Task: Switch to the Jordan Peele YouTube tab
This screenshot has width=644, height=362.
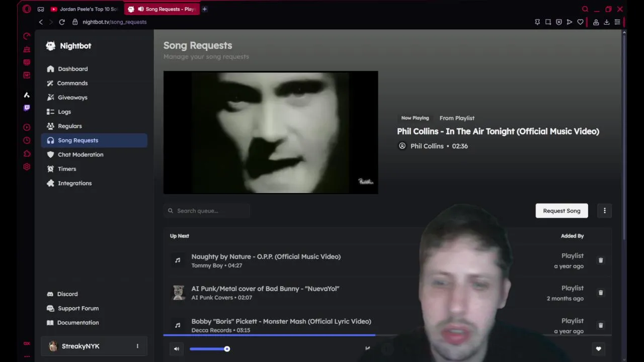Action: (x=85, y=9)
